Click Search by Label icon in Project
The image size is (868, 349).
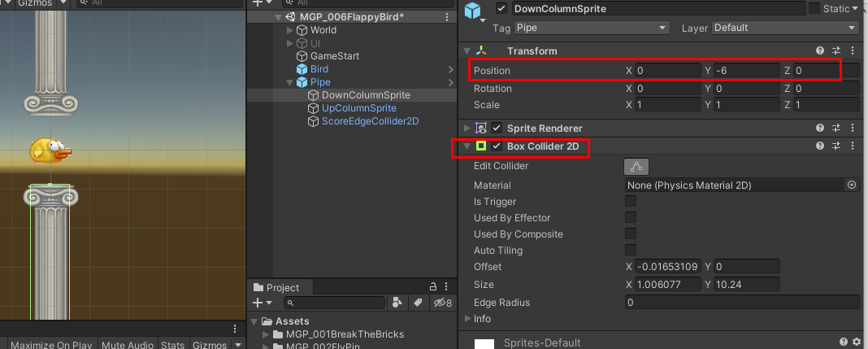click(x=418, y=303)
